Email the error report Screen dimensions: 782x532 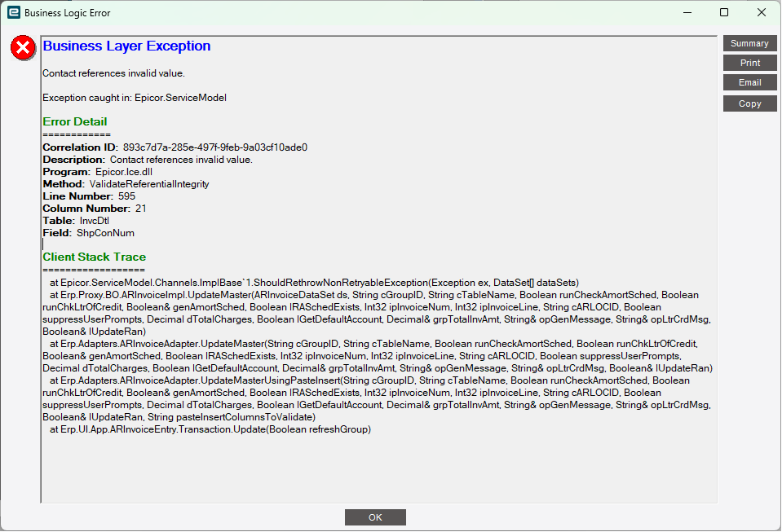(x=749, y=82)
